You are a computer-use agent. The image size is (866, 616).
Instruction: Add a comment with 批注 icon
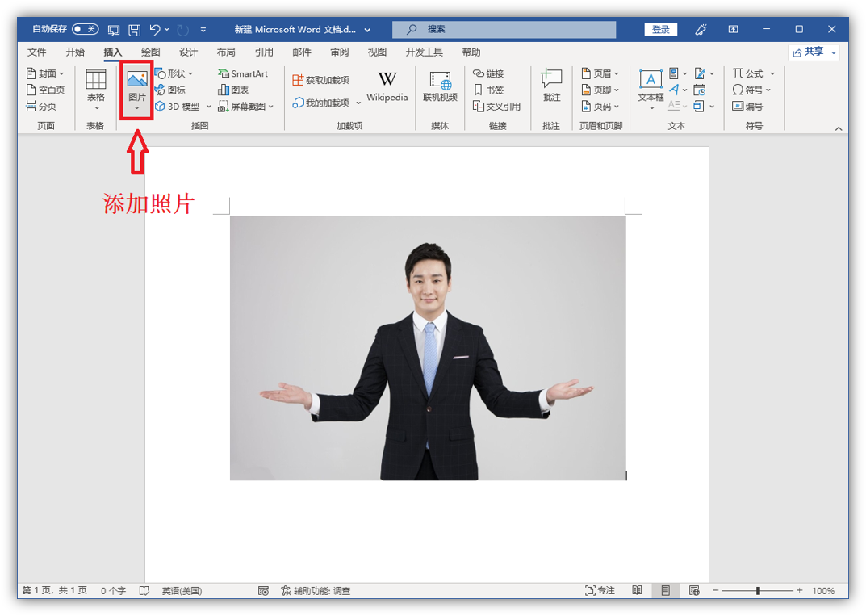pyautogui.click(x=551, y=86)
